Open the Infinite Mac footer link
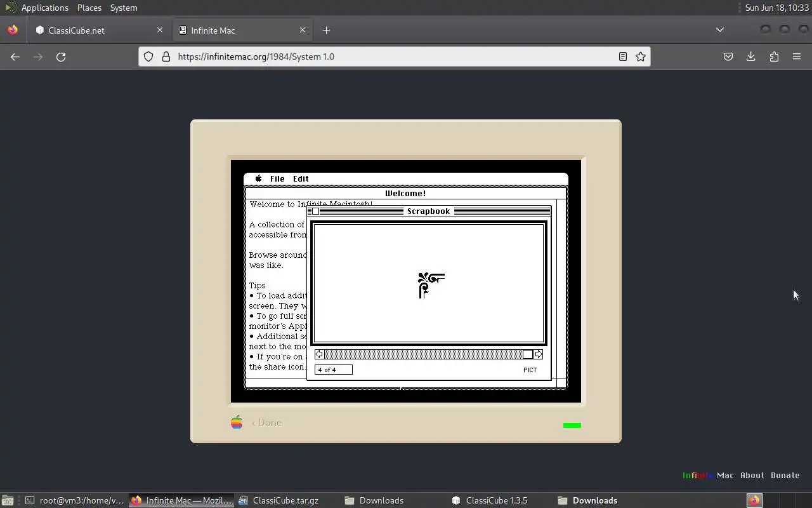 [708, 475]
